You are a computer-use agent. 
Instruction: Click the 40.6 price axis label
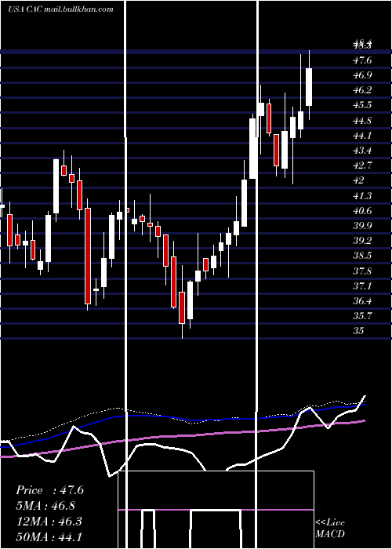pyautogui.click(x=362, y=211)
